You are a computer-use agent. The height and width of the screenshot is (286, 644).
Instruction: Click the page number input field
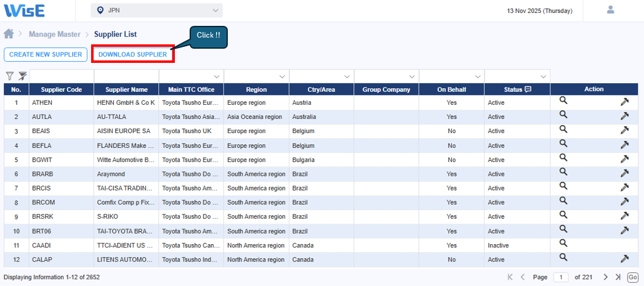pyautogui.click(x=560, y=277)
